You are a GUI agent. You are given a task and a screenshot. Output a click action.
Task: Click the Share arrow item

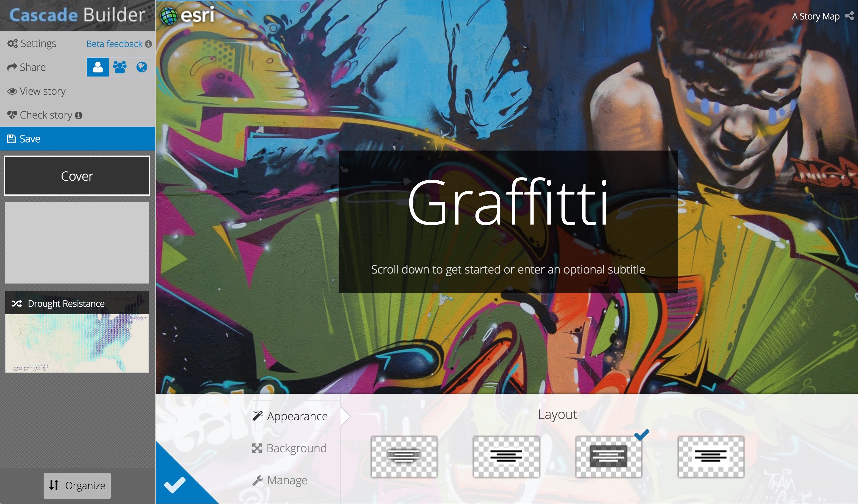(x=27, y=67)
